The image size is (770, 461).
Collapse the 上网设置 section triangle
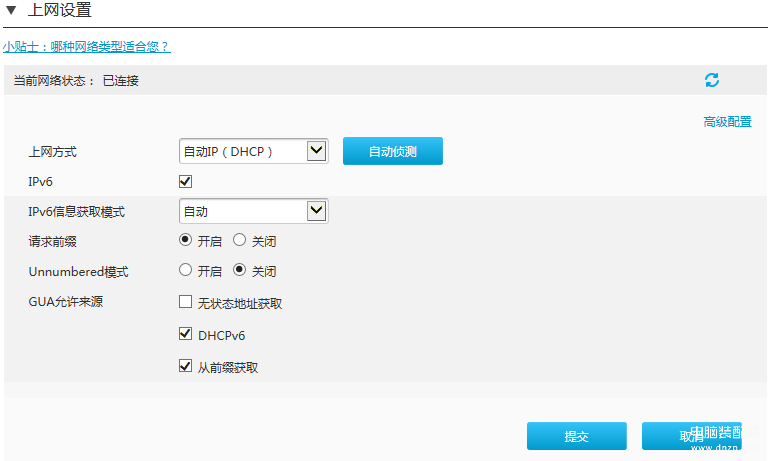pos(11,10)
